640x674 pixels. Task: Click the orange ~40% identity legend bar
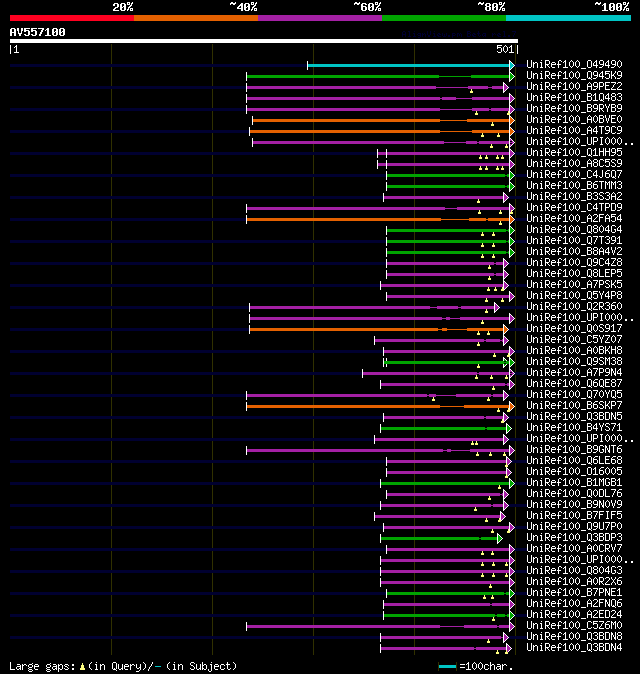click(196, 18)
